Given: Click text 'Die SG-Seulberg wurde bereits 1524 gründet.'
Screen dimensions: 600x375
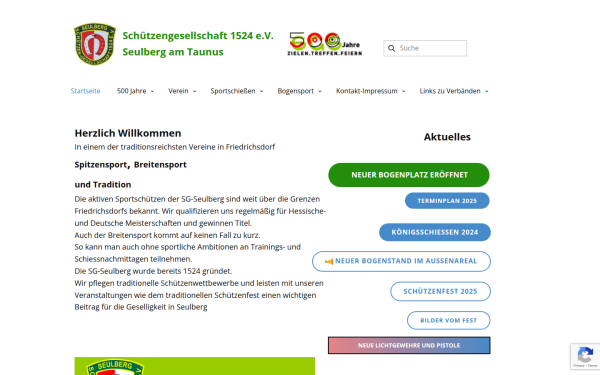Looking at the screenshot, I should (x=153, y=271).
